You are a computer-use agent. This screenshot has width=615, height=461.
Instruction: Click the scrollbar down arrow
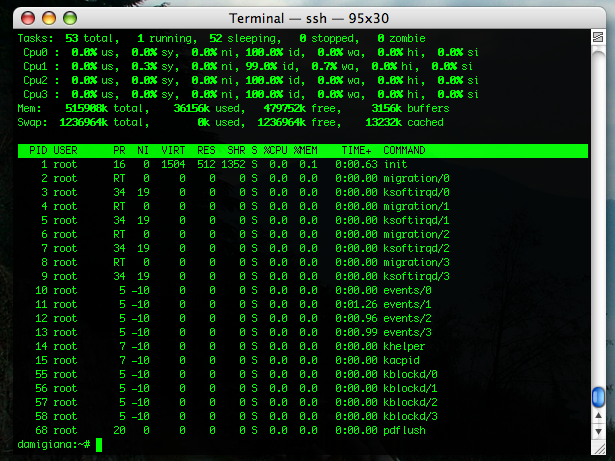[597, 434]
